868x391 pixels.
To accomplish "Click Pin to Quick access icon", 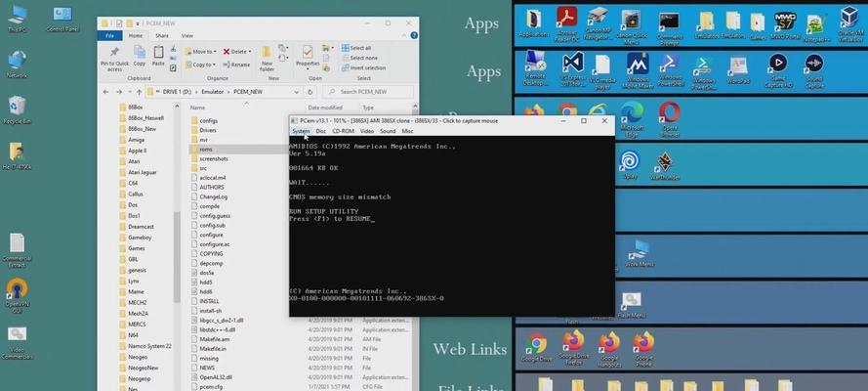I will coord(114,60).
